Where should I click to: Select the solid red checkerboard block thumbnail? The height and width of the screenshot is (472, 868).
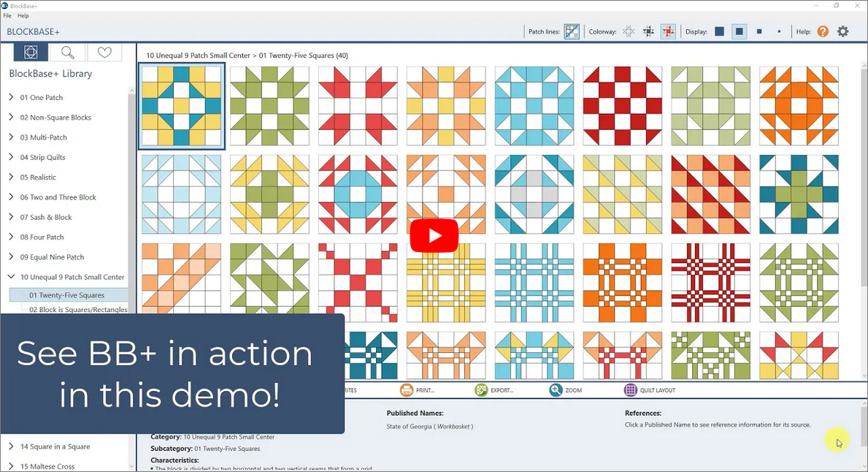622,106
